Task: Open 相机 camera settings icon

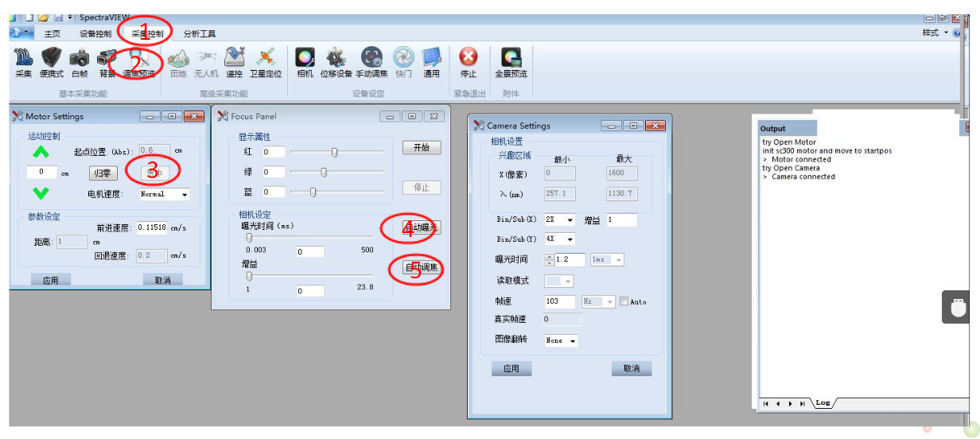Action: point(305,60)
